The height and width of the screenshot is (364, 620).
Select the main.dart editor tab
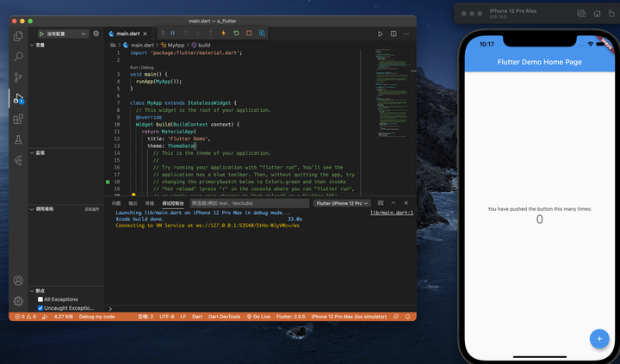click(127, 34)
